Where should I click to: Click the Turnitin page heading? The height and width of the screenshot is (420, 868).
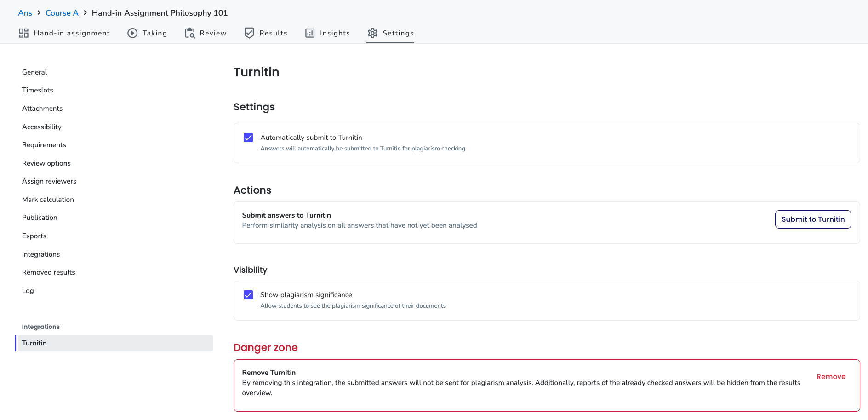tap(257, 72)
